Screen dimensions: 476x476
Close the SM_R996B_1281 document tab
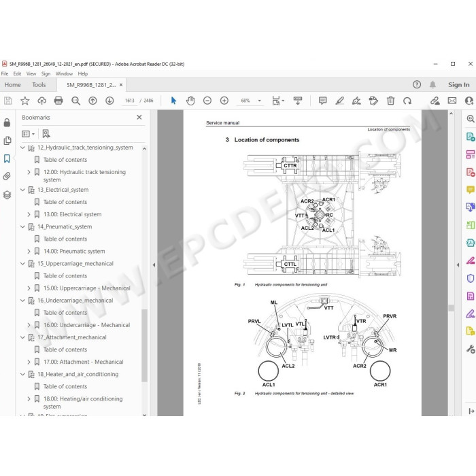121,85
